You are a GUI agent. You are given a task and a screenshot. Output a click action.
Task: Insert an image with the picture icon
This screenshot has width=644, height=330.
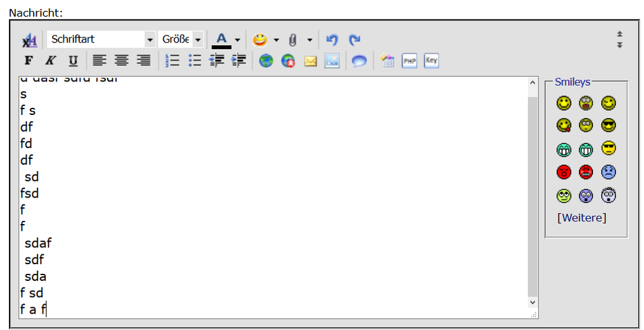tap(332, 61)
